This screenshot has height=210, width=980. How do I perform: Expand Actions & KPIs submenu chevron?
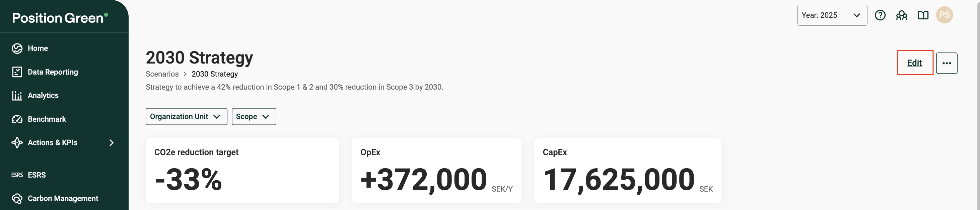(x=112, y=143)
